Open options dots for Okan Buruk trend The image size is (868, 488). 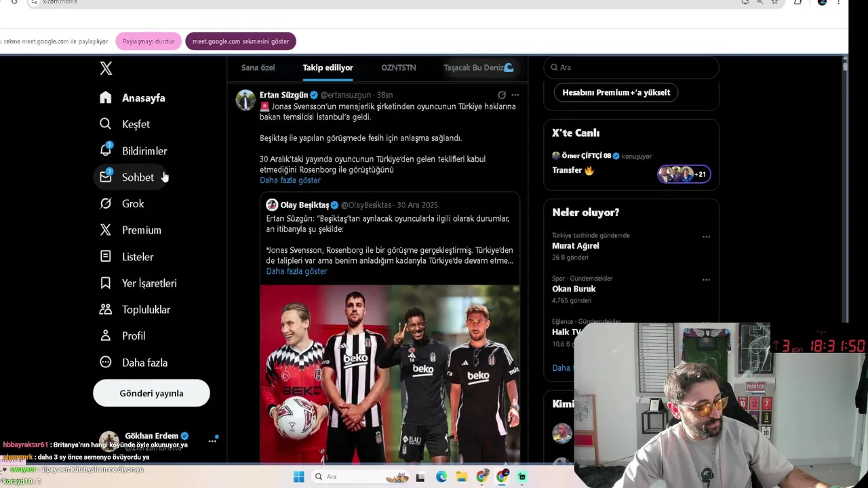click(706, 279)
